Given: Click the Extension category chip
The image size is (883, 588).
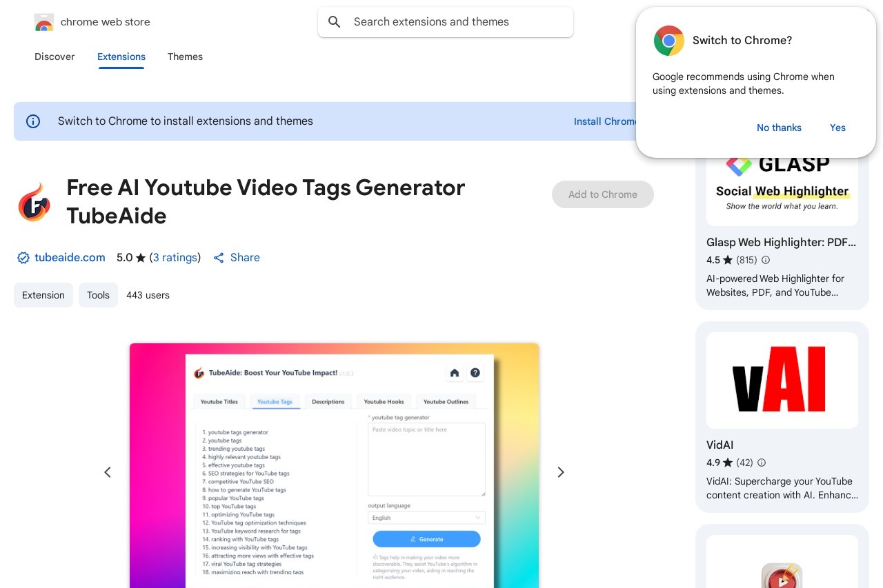Looking at the screenshot, I should [x=43, y=295].
